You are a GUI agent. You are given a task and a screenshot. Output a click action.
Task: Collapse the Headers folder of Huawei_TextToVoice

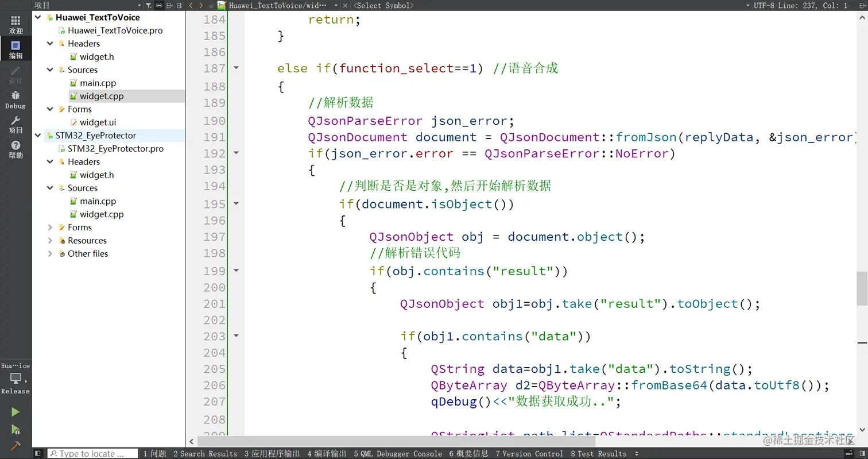[50, 43]
